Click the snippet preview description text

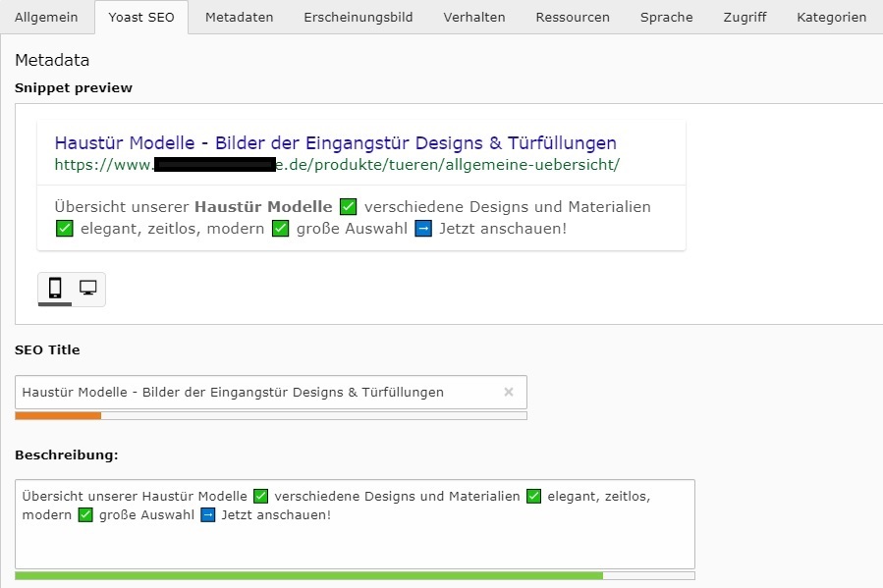tap(196, 207)
